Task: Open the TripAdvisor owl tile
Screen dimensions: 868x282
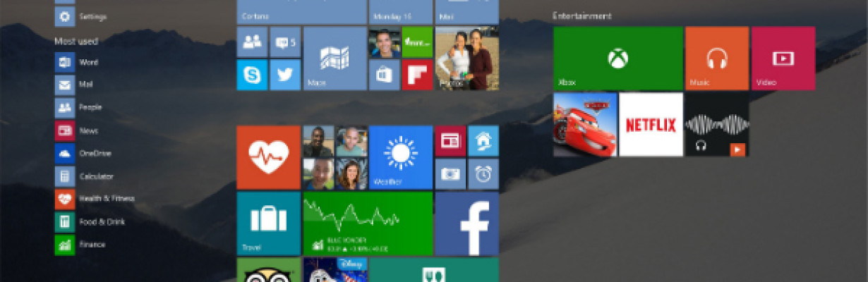Action: (268, 270)
